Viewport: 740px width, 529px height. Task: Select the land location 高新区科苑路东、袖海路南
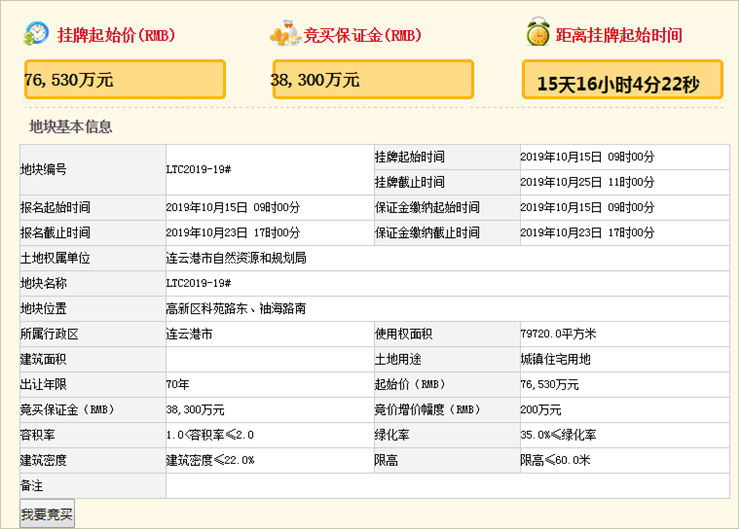240,309
